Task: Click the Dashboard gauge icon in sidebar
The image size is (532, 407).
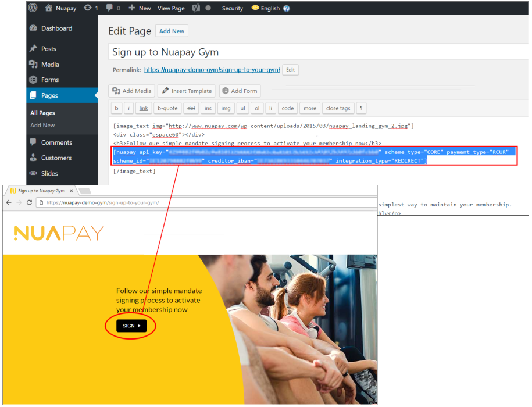Action: click(33, 28)
